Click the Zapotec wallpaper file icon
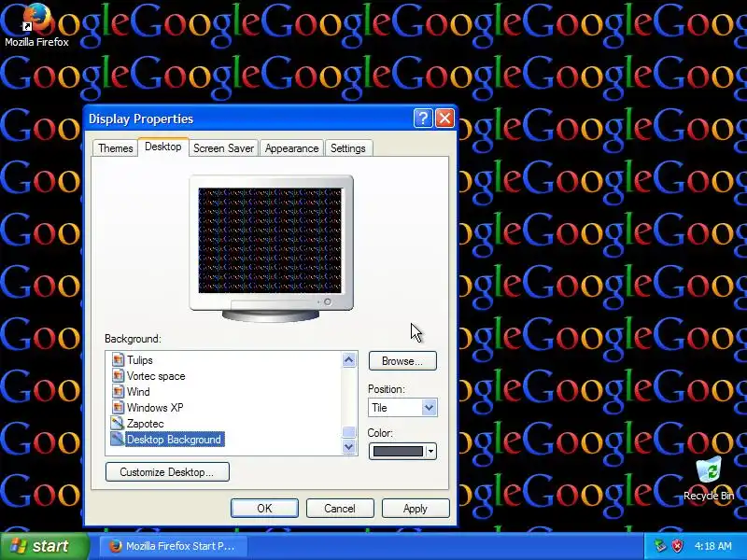This screenshot has width=747, height=560. point(118,424)
